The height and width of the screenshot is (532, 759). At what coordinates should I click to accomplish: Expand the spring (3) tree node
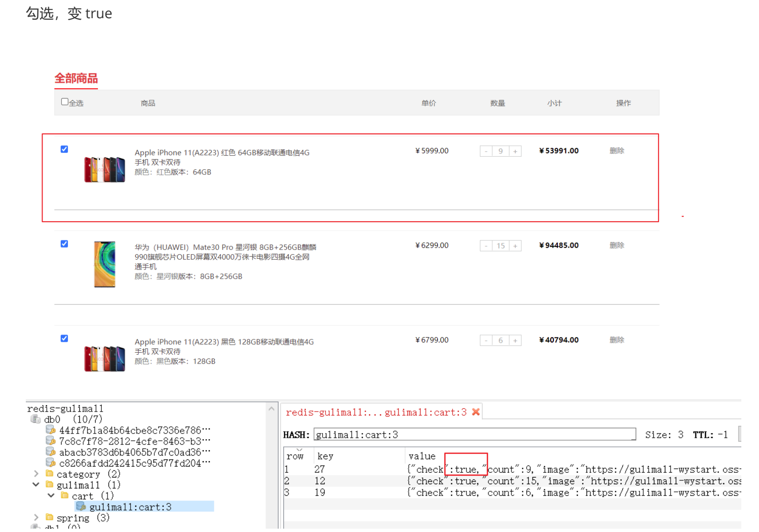pyautogui.click(x=36, y=518)
